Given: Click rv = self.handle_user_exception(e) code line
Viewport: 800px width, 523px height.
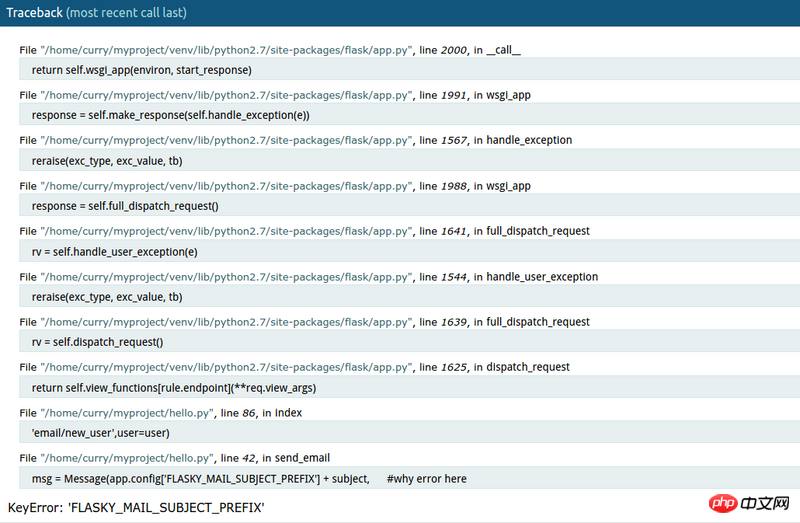Looking at the screenshot, I should (x=409, y=251).
